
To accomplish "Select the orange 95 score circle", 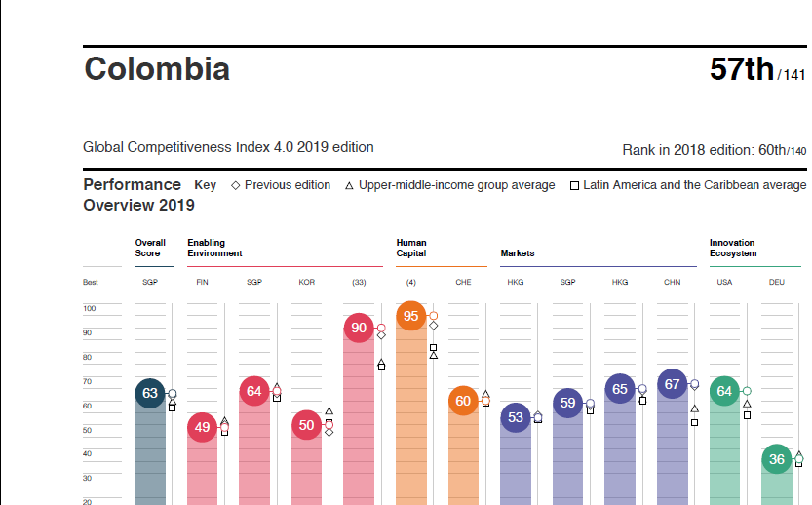I will 411,316.
